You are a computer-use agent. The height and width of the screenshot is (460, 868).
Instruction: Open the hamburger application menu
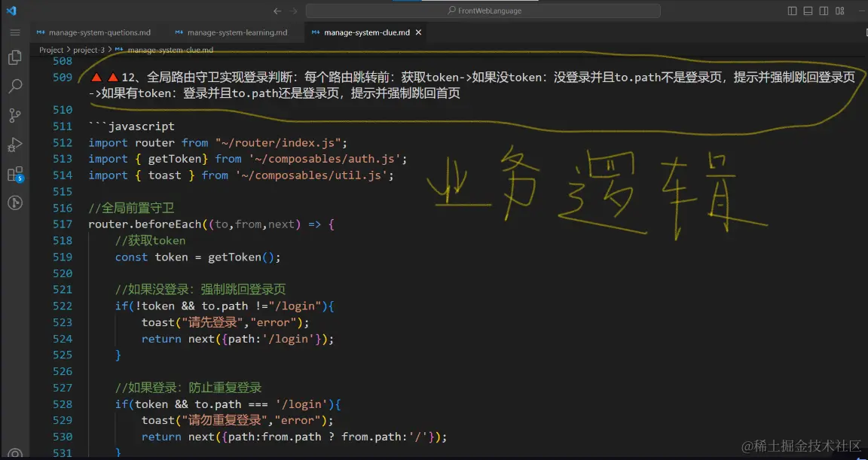(x=15, y=32)
